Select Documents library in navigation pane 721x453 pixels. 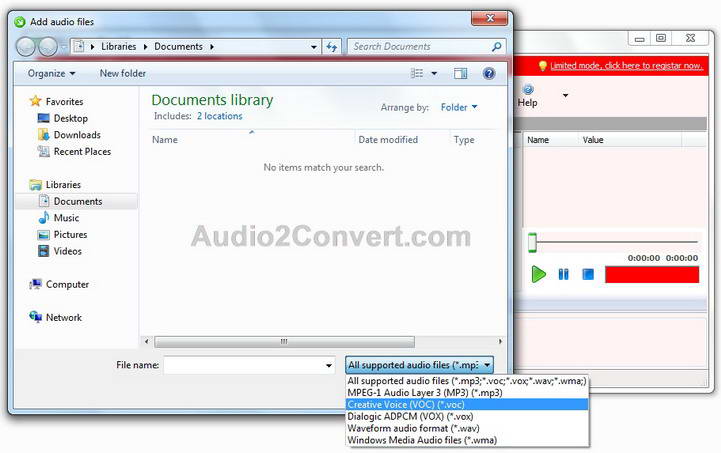pos(77,201)
